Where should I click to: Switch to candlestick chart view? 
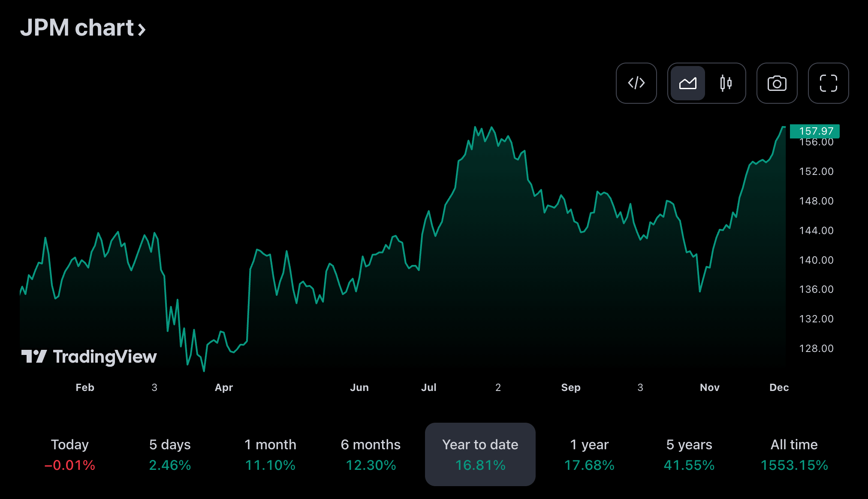point(726,83)
